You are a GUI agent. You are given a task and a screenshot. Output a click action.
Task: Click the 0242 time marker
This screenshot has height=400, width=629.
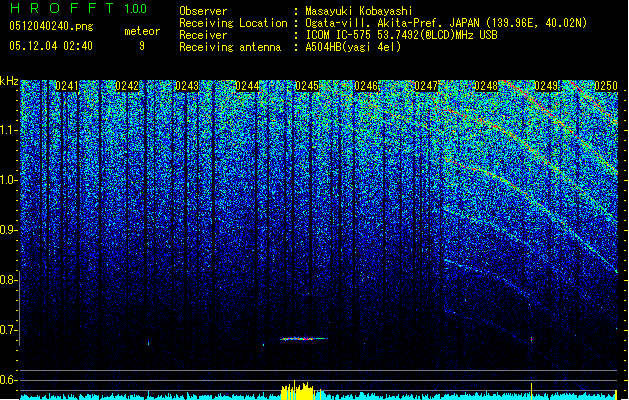click(127, 86)
